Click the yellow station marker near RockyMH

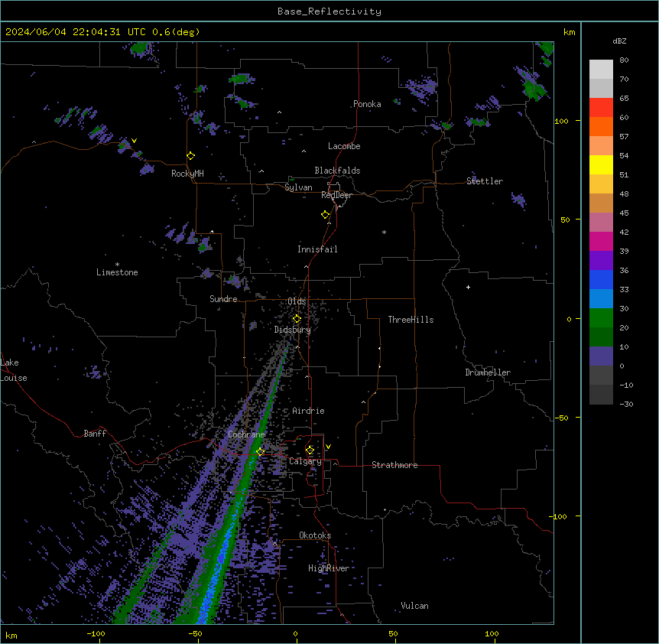click(x=190, y=156)
